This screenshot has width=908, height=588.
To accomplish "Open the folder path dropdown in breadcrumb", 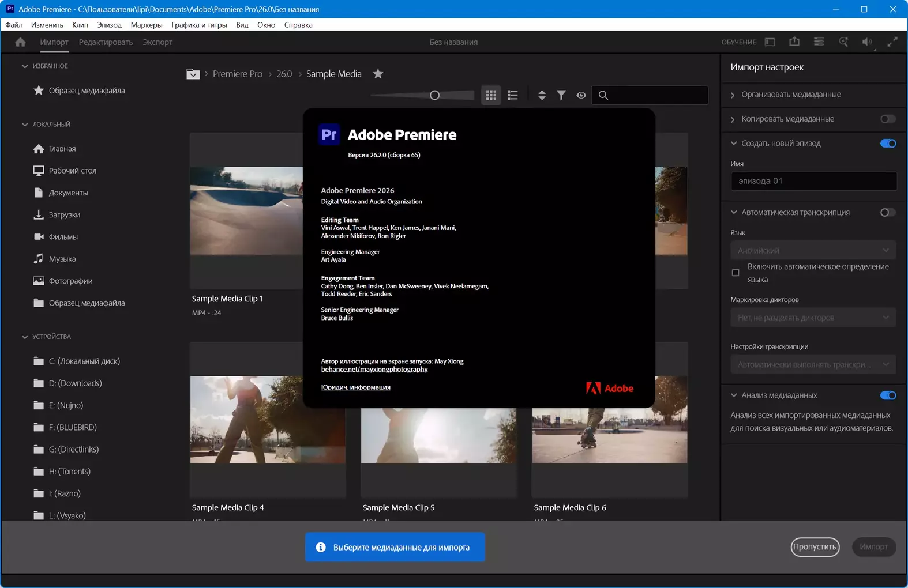I will coord(193,74).
